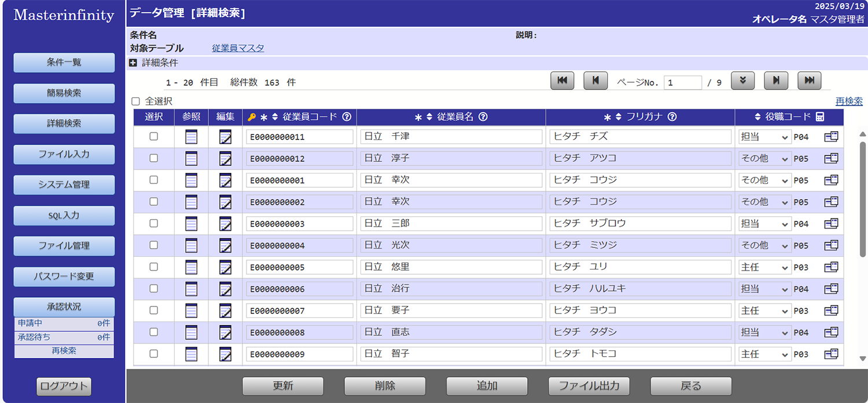Click the ページNo. input field
Viewport: 868px width, 403px height.
(x=682, y=82)
